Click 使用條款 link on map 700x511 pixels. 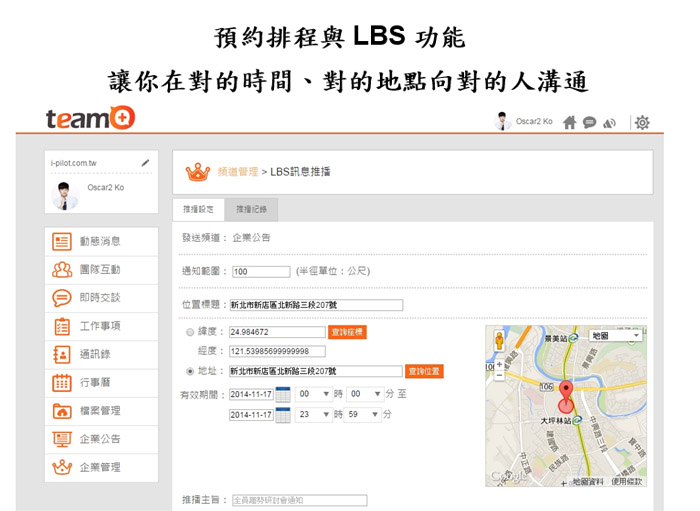click(x=627, y=482)
